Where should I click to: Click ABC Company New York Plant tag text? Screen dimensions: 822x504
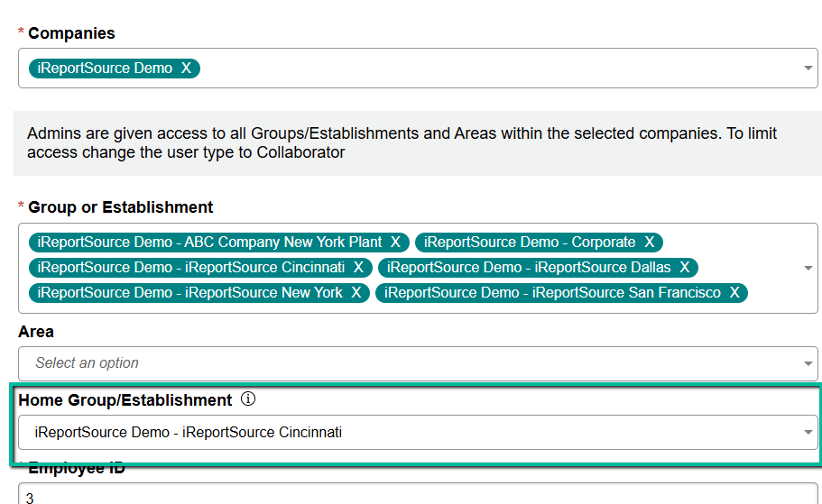[x=209, y=242]
